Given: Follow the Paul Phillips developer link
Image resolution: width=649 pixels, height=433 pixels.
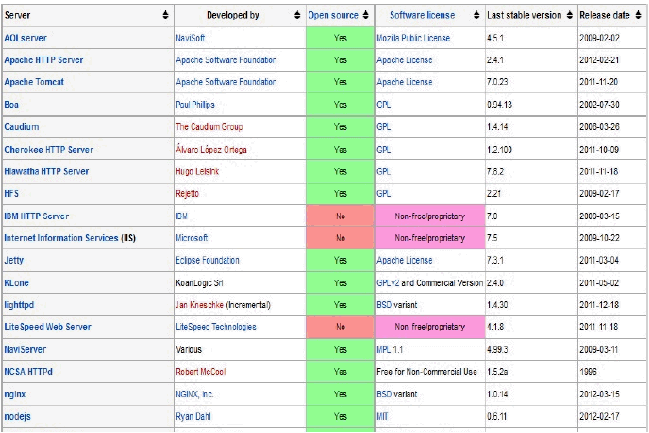Looking at the screenshot, I should [195, 105].
